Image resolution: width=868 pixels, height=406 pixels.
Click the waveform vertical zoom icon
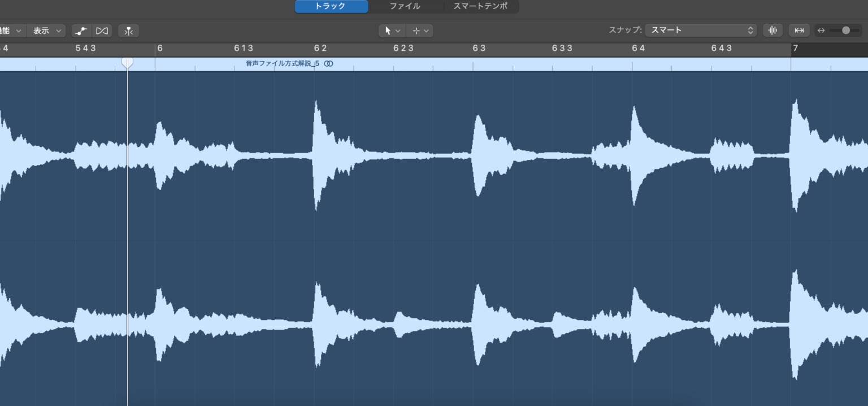point(772,31)
